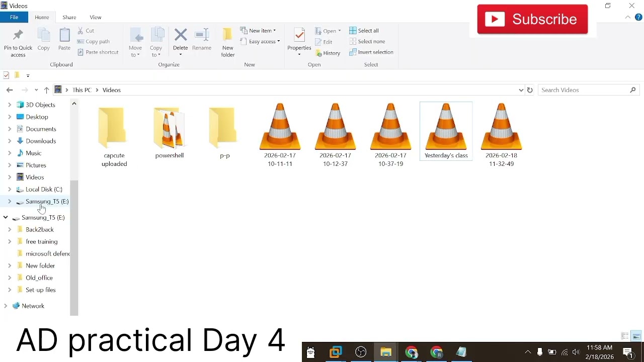Open first Chrome icon in taskbar

click(x=412, y=352)
